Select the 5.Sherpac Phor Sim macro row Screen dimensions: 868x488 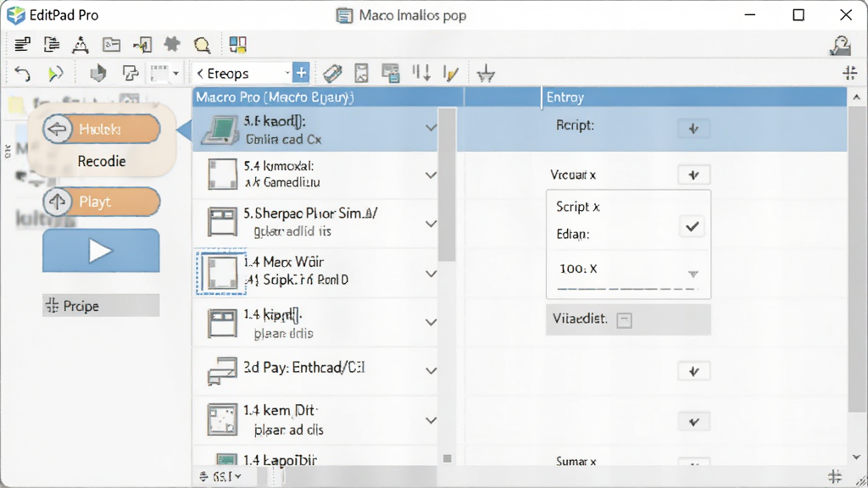click(x=315, y=224)
